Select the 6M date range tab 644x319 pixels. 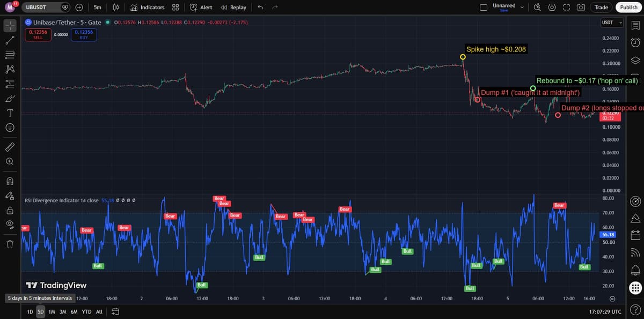(x=74, y=311)
